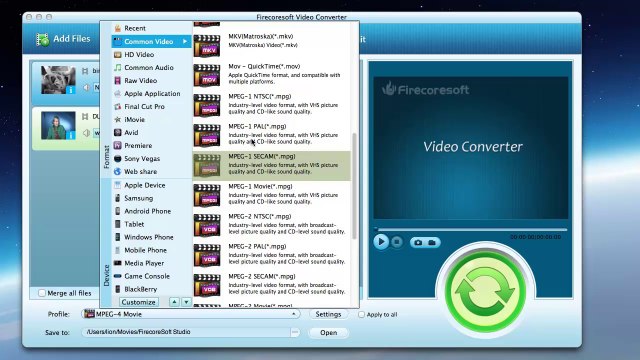The height and width of the screenshot is (360, 640).
Task: Click the 'MPEG-1 Movie(*.mpg)' title text
Action: [x=260, y=186]
